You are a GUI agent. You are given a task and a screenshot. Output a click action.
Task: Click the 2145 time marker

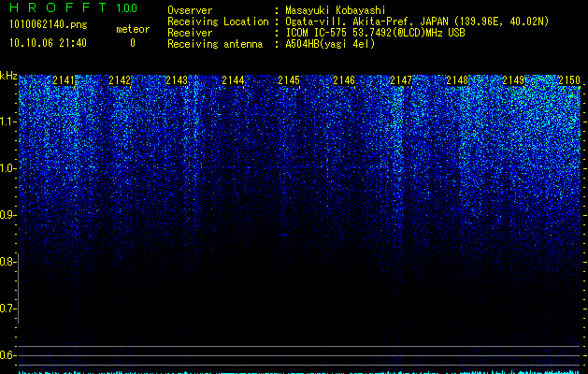coord(289,80)
